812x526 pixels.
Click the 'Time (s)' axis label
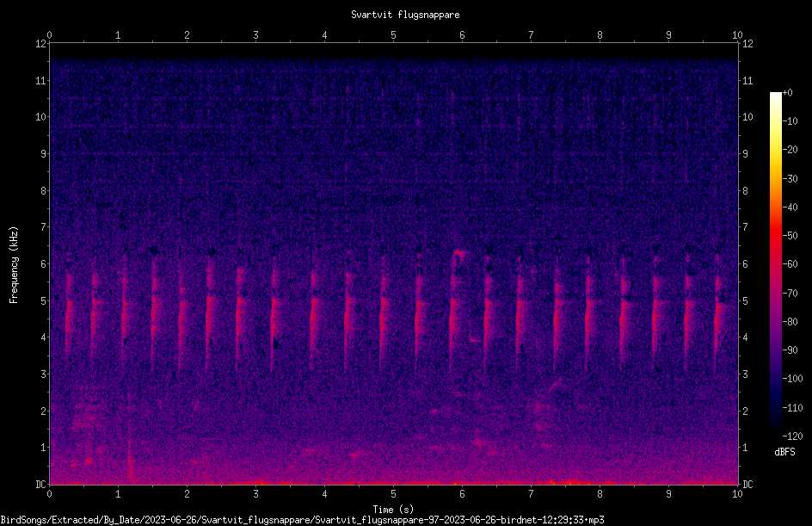pos(393,509)
